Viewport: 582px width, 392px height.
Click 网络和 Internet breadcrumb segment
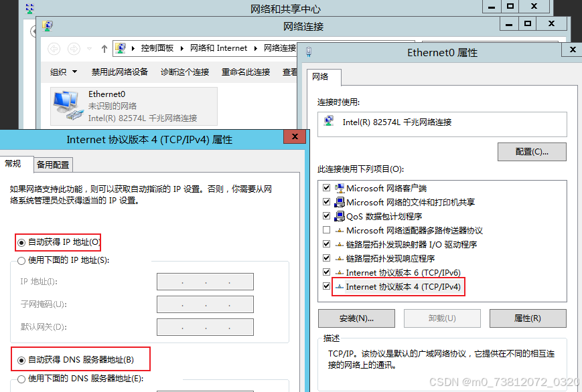[x=218, y=48]
